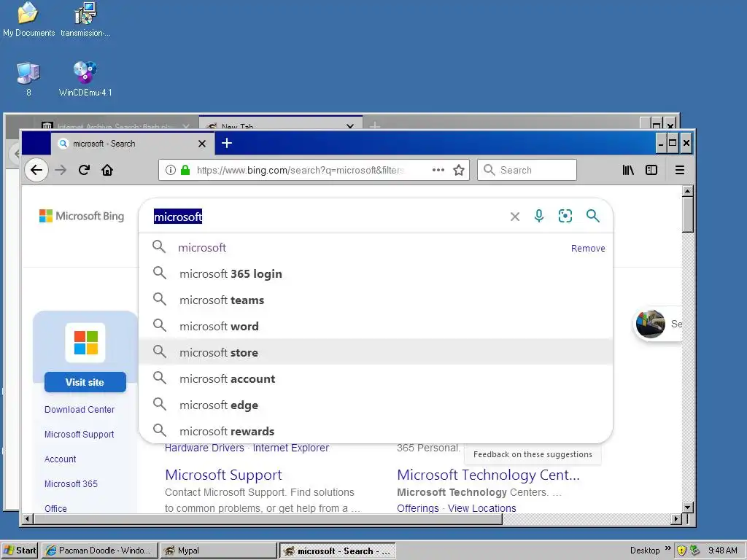
Task: Choose suggestion 'microsoft account'
Action: pos(376,379)
